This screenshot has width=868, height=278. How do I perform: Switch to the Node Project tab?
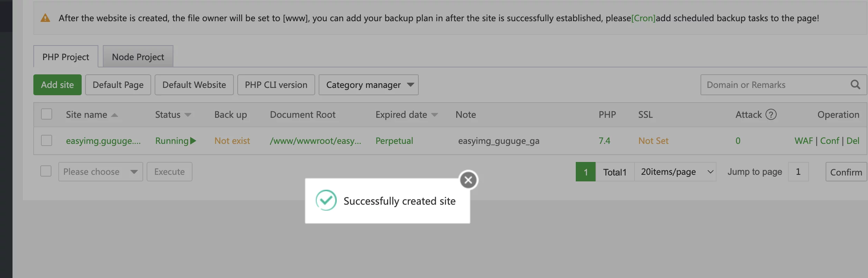138,57
